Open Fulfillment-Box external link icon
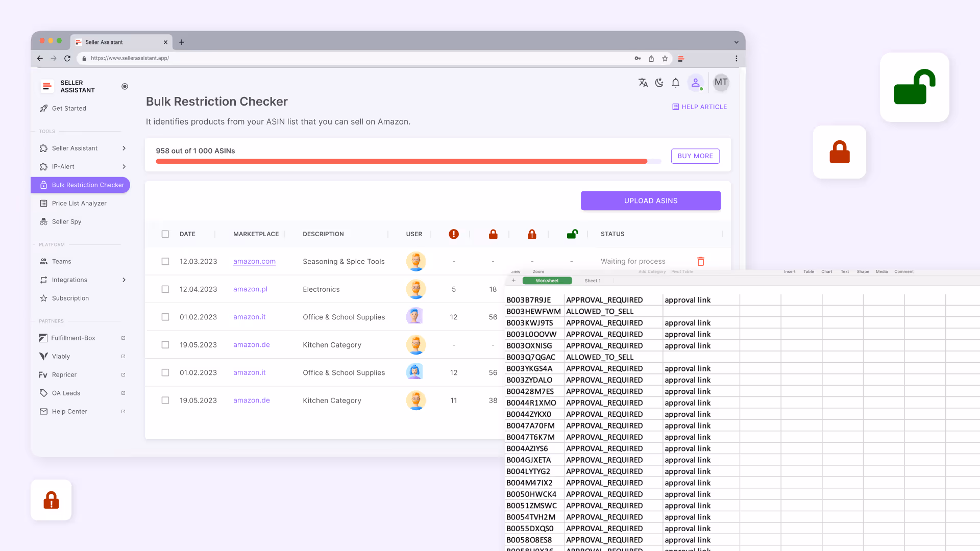 pos(123,338)
